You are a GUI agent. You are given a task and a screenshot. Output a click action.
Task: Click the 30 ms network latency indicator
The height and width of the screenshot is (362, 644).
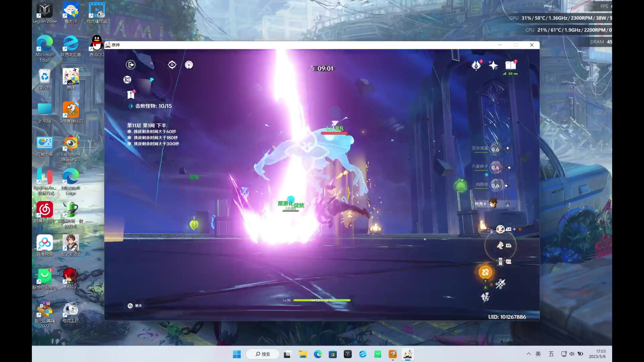pyautogui.click(x=511, y=74)
